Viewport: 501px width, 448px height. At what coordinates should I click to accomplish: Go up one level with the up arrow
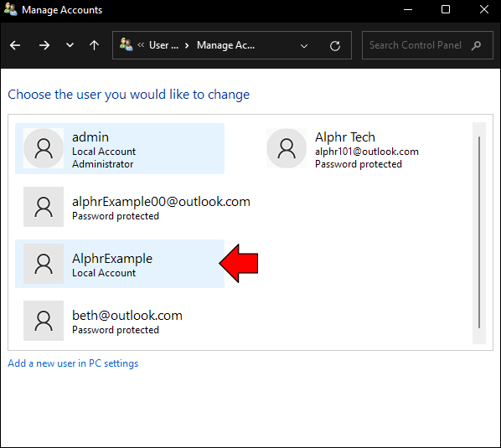tap(94, 45)
